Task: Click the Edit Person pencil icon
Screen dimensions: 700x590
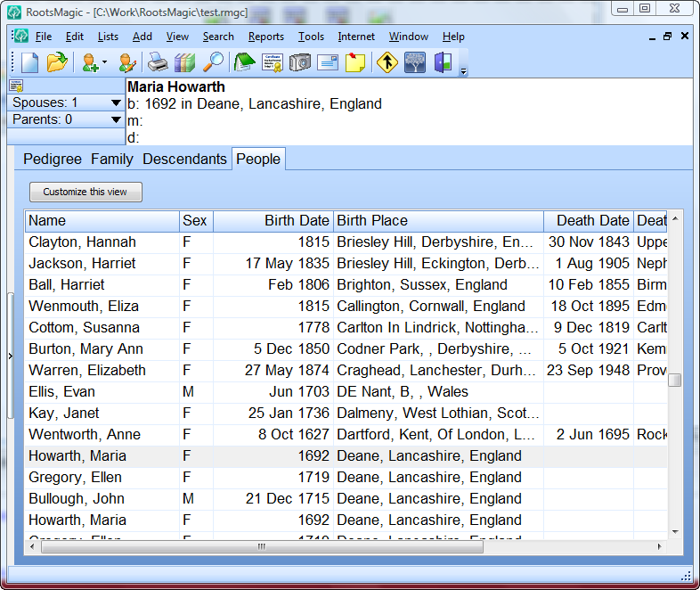Action: [127, 62]
